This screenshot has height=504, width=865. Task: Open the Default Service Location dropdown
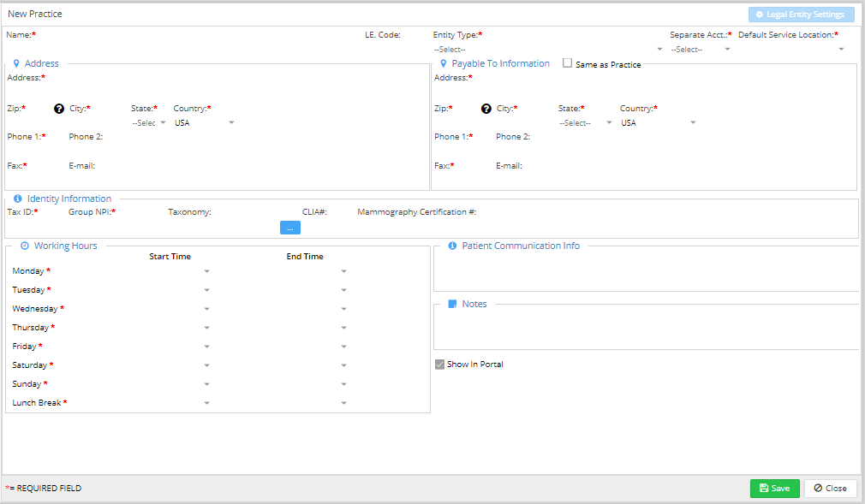[791, 50]
